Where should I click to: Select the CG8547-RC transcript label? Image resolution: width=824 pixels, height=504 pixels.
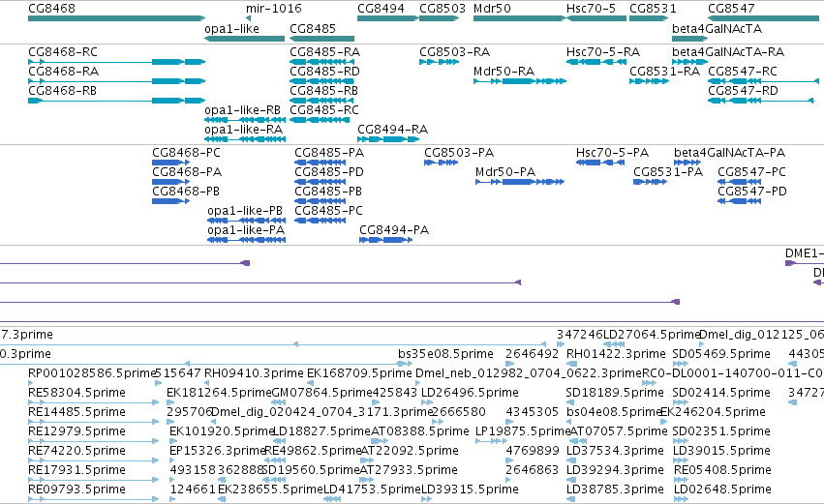click(743, 72)
